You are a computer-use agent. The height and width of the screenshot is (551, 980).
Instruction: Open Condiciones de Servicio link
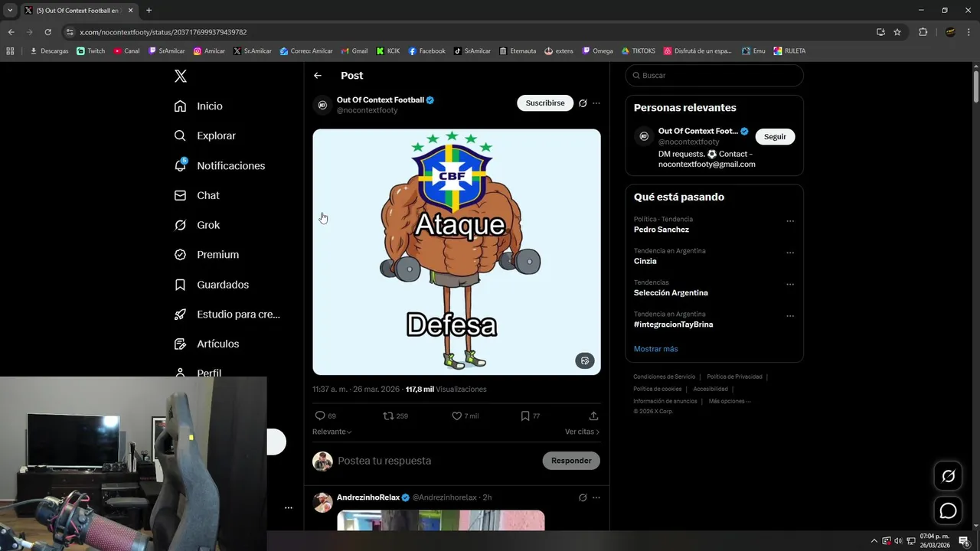[665, 377]
